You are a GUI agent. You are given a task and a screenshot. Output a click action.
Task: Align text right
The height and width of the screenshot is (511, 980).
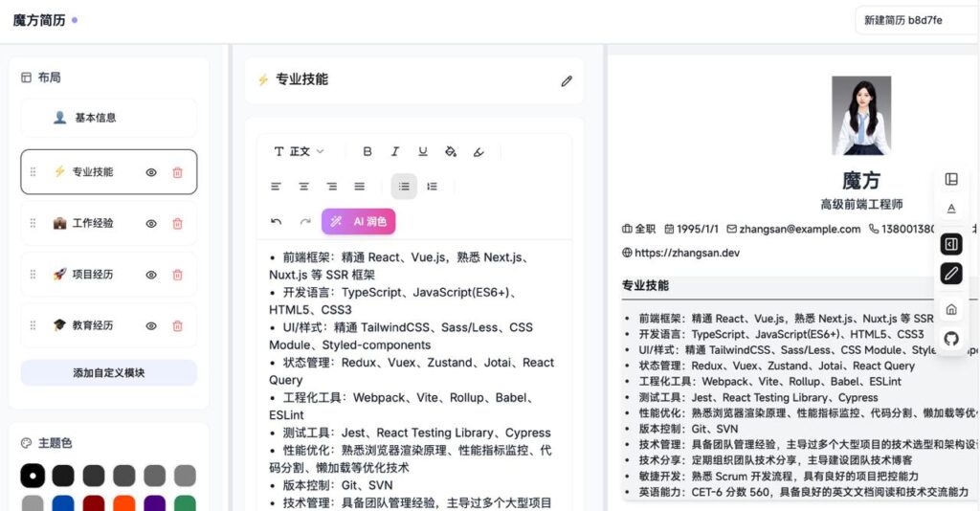point(332,187)
